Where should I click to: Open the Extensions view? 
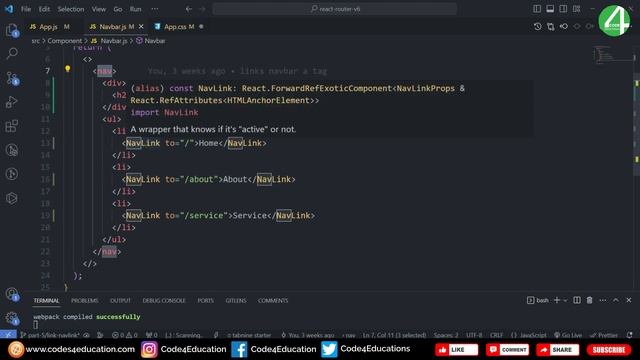click(12, 126)
